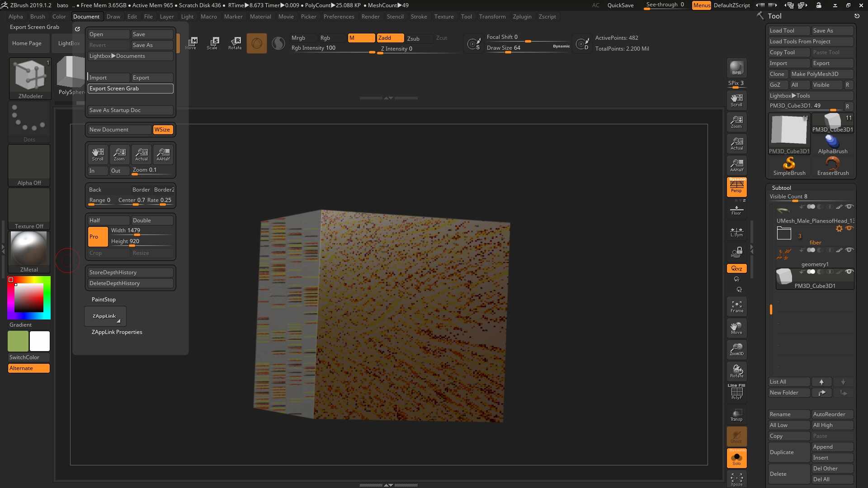Click Save As Startup Doc
Viewport: 868px width, 488px height.
click(130, 110)
